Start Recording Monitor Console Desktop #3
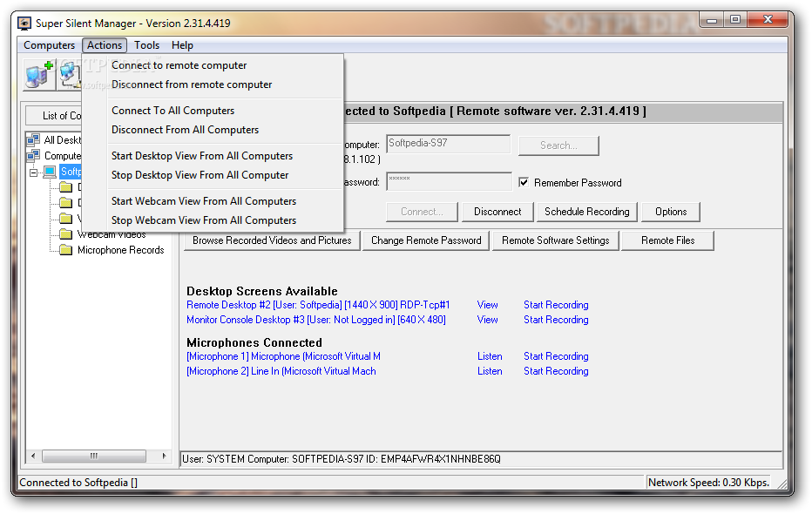The height and width of the screenshot is (514, 812). tap(556, 320)
